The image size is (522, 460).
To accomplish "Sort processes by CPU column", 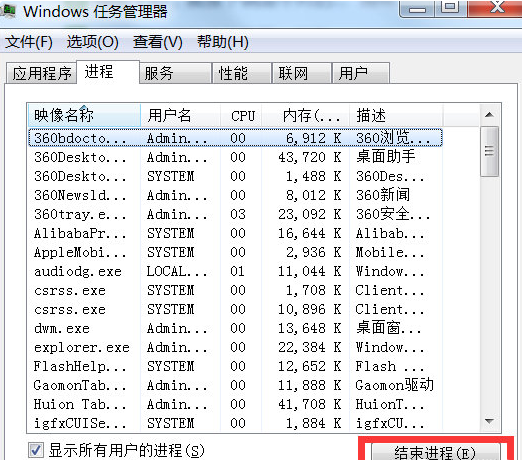I will point(241,116).
